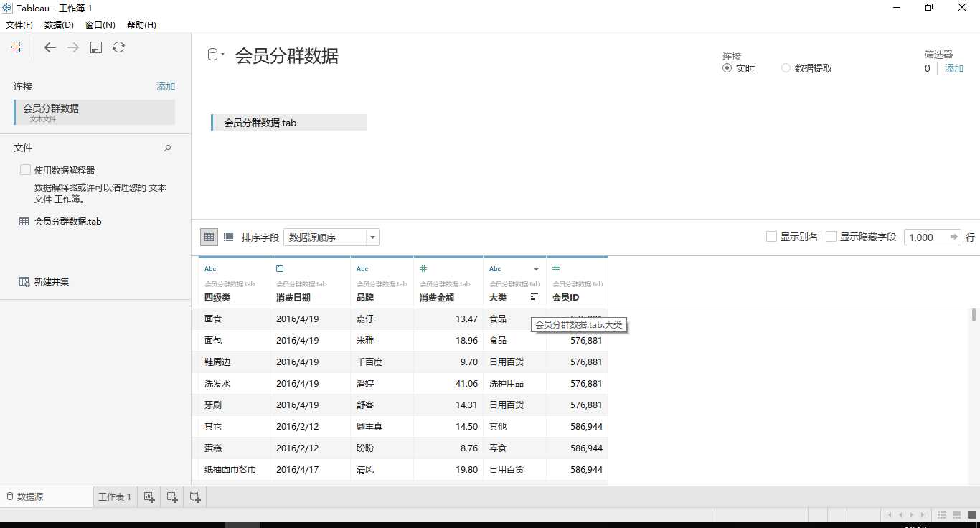
Task: Click the # data type icon of 会员ID
Action: point(556,268)
